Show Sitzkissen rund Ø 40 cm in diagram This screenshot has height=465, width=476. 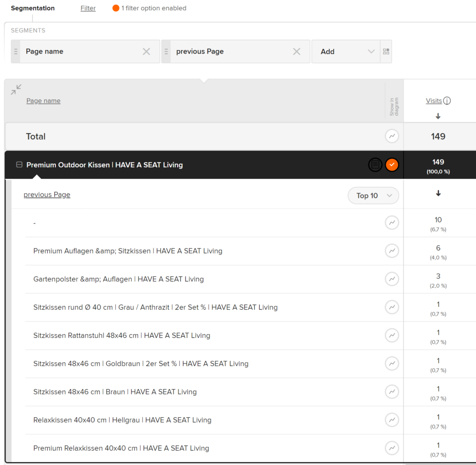coord(392,307)
